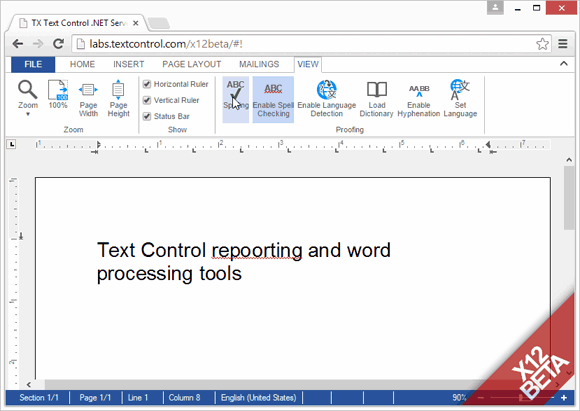Toggle Enable Spell Checking
Viewport: 580px width, 411px height.
273,99
